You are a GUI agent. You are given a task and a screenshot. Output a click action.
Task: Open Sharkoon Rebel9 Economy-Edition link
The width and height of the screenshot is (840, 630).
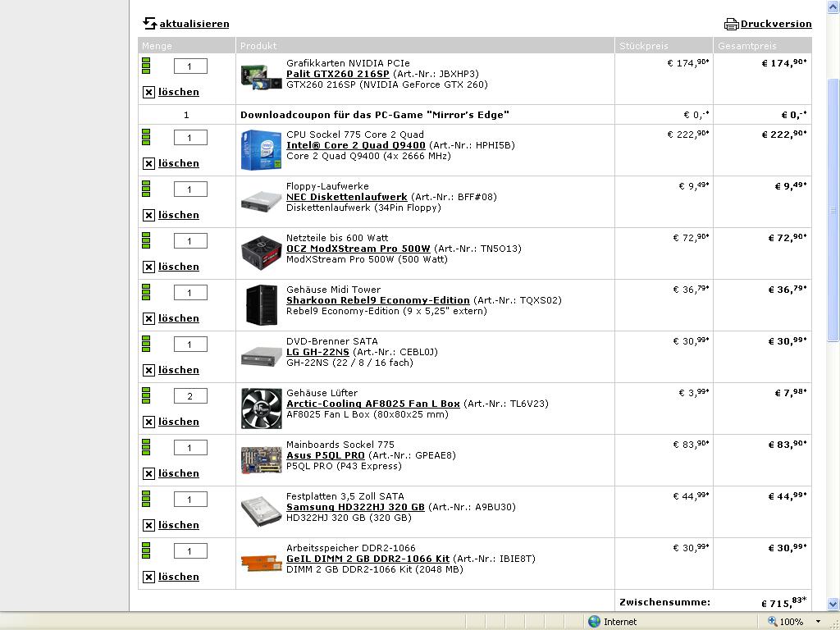click(377, 300)
